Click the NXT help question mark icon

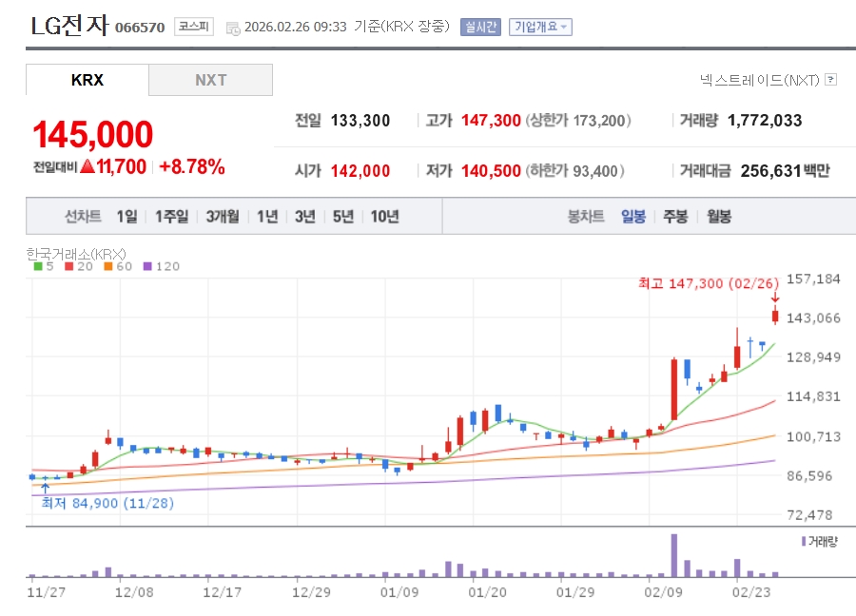point(830,80)
